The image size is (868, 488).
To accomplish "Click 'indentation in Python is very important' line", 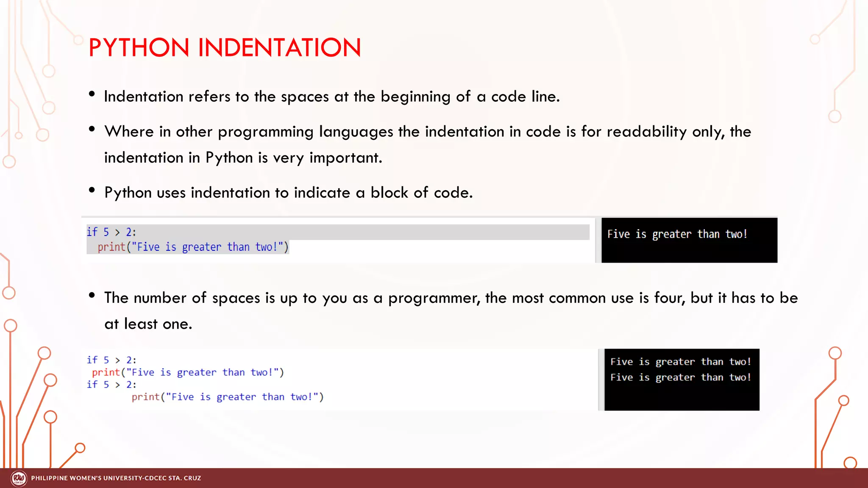I will (243, 158).
